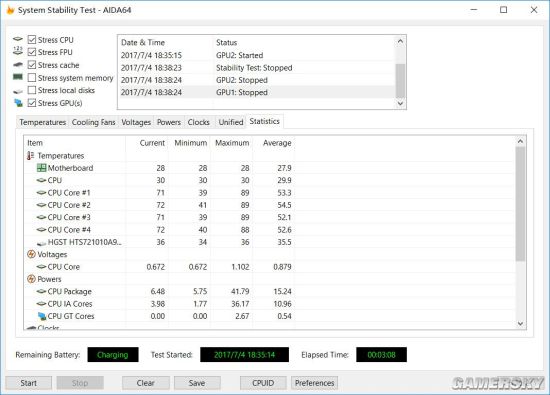Click up arrow of statistics list scrollbar
The image size is (550, 395).
tap(520, 141)
